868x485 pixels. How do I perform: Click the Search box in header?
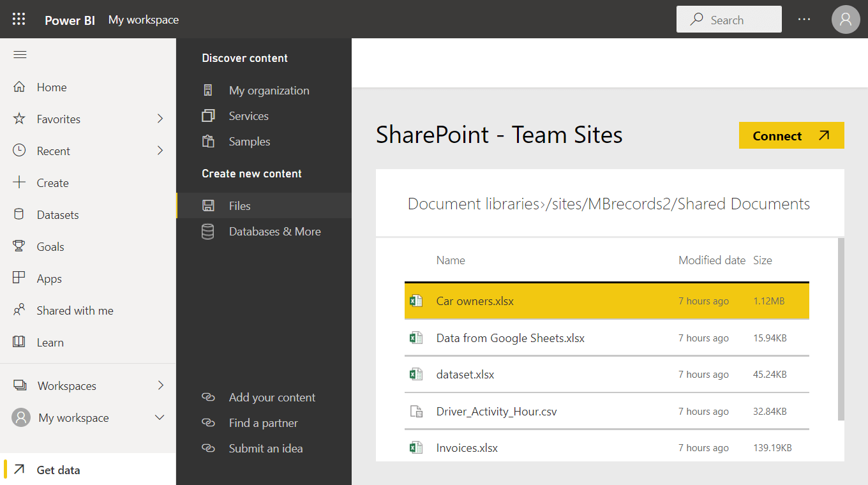coord(729,19)
